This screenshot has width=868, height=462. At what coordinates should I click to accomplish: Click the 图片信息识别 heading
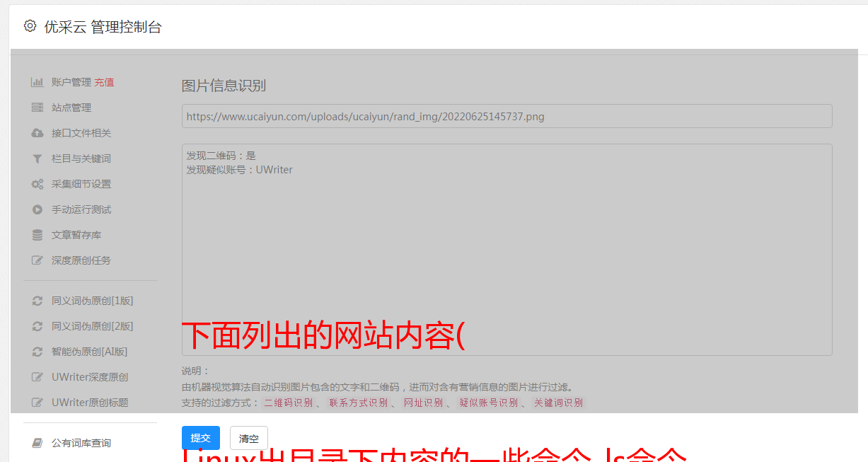224,86
